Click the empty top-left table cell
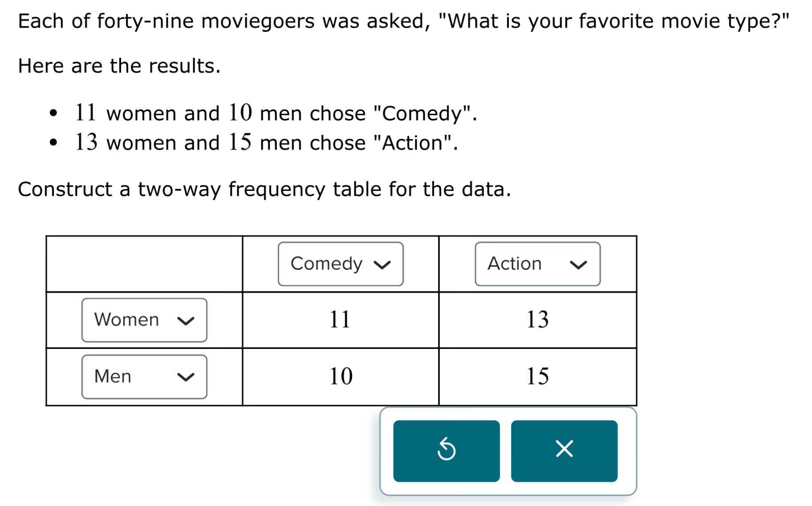Viewport: 812px width, 506px height. tap(144, 264)
